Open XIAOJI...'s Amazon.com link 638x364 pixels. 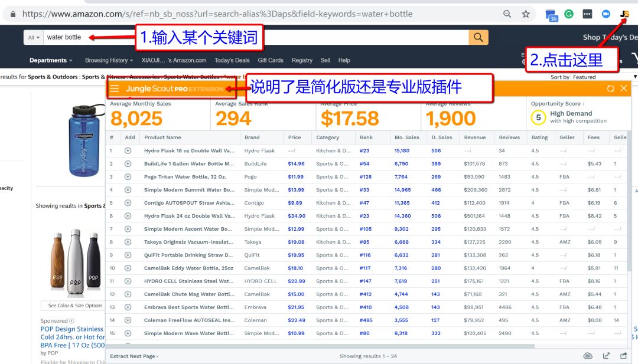(x=174, y=60)
